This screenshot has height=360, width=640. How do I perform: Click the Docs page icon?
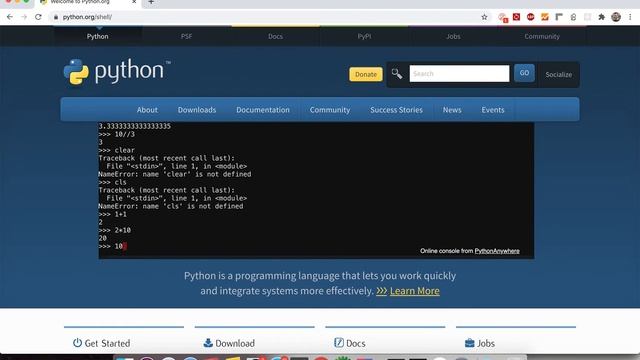click(338, 343)
